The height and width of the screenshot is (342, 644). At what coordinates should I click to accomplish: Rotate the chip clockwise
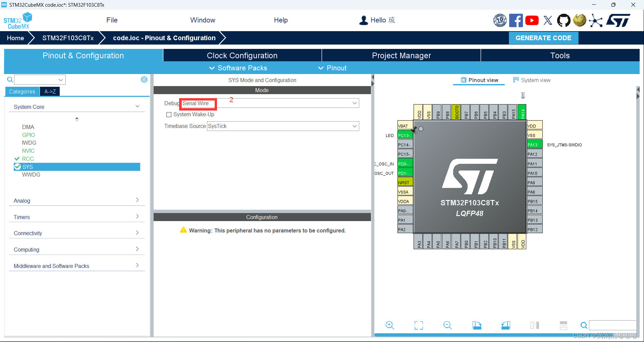pos(477,325)
